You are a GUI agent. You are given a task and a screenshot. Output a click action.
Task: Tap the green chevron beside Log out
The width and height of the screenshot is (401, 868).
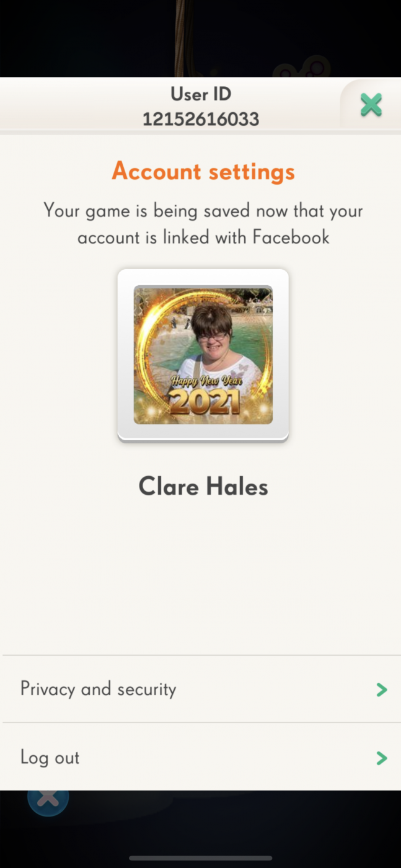click(x=382, y=758)
